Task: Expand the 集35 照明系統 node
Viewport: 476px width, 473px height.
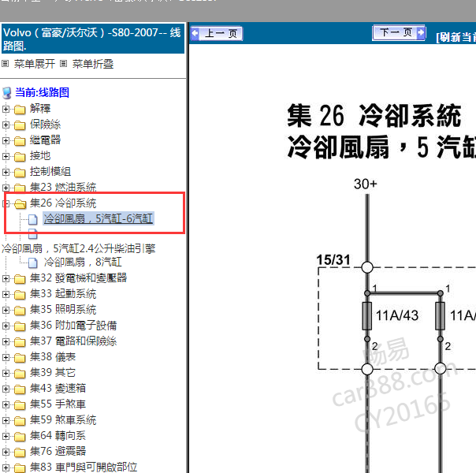Action: click(6, 310)
